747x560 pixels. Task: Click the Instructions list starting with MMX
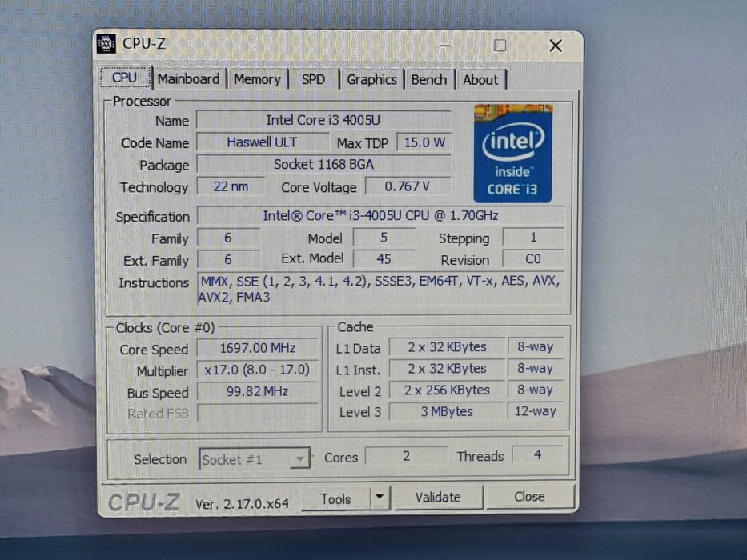(380, 289)
